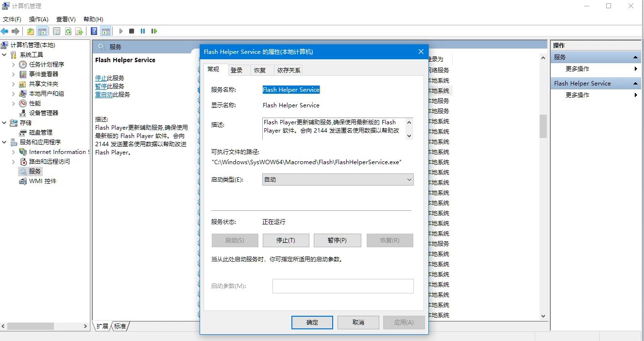Viewport: 644px width, 341px height.
Task: Click the services list vertical scrollbar thumb
Action: click(x=543, y=126)
